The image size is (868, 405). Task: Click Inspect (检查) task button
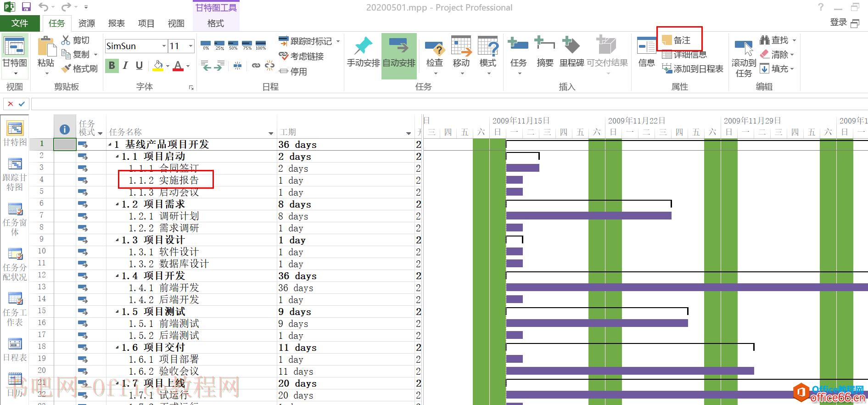point(434,55)
